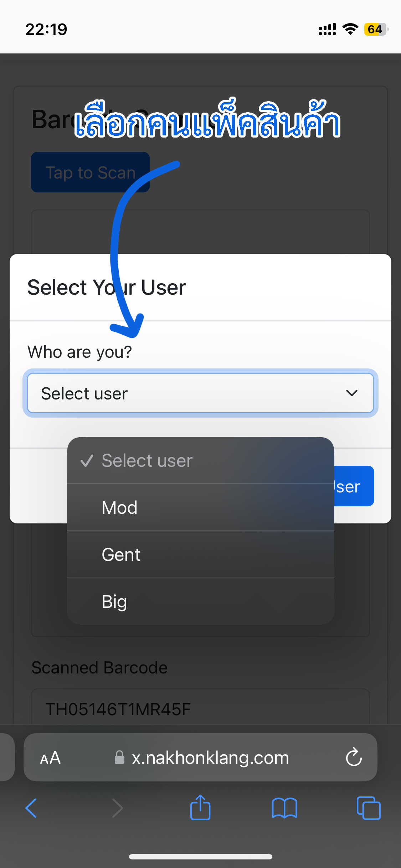Open the AA reader text options
This screenshot has height=868, width=401.
coord(50,758)
